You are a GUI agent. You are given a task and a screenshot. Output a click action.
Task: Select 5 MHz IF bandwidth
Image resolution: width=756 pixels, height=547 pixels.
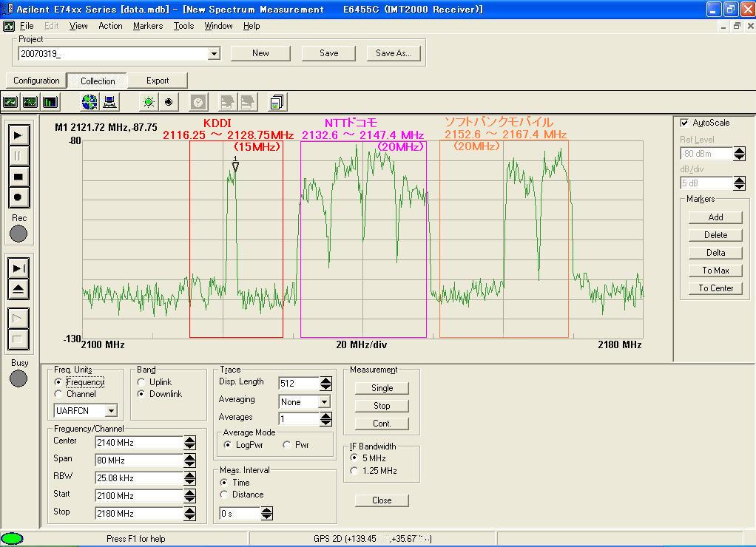(x=354, y=458)
